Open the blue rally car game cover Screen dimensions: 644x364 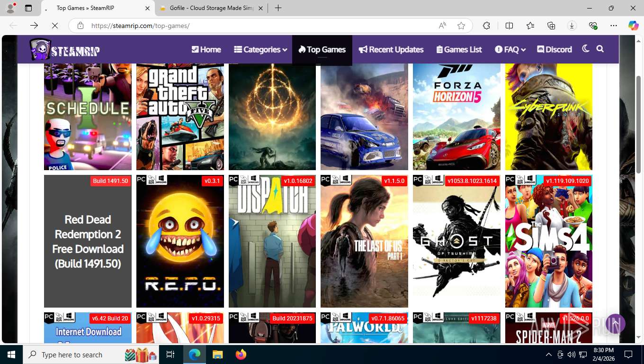pyautogui.click(x=364, y=117)
